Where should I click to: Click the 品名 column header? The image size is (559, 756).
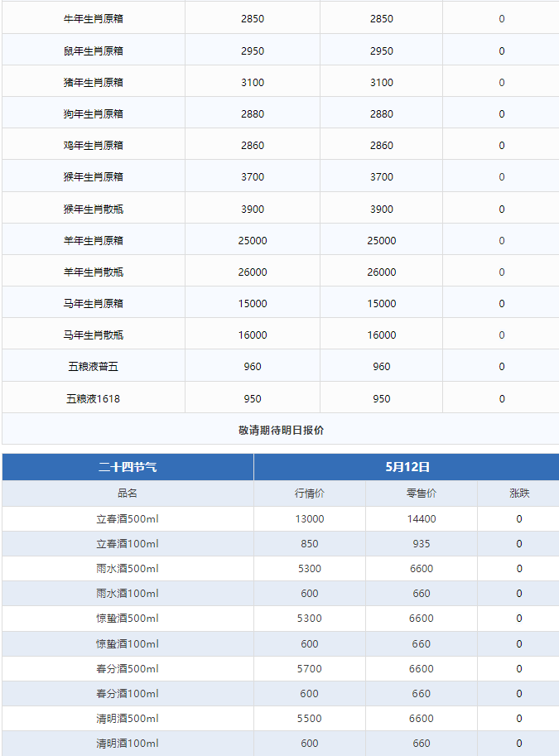(x=128, y=494)
